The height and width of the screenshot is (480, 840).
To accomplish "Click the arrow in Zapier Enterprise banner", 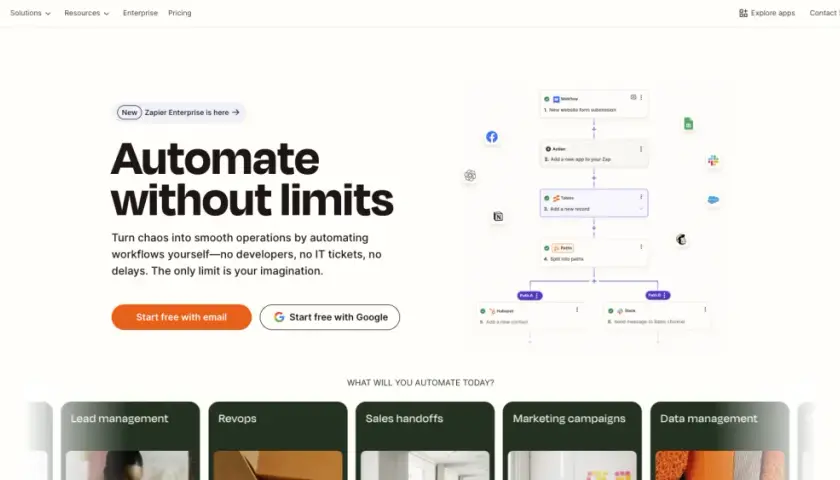I will (x=235, y=112).
